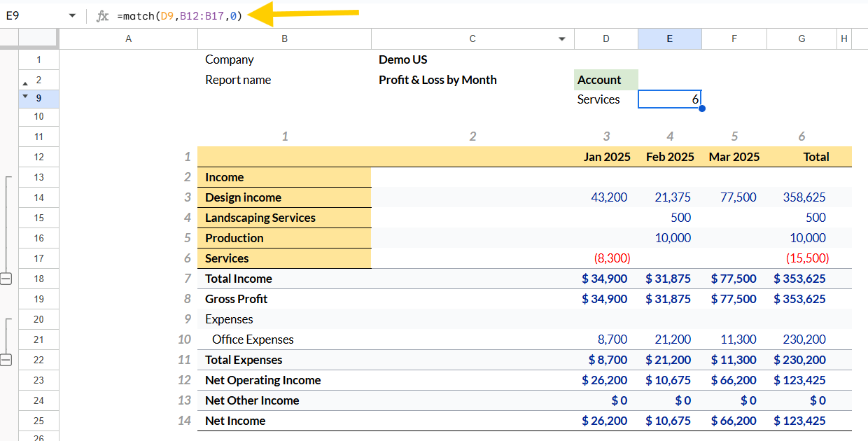Click Design income Mar value 77,500
The image size is (868, 441).
click(x=734, y=197)
